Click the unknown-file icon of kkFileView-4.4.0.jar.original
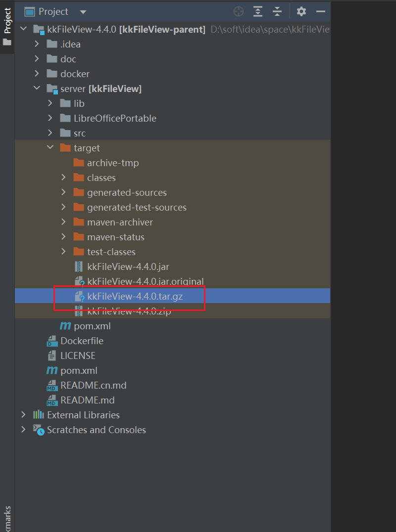The height and width of the screenshot is (532, 396). tap(79, 282)
